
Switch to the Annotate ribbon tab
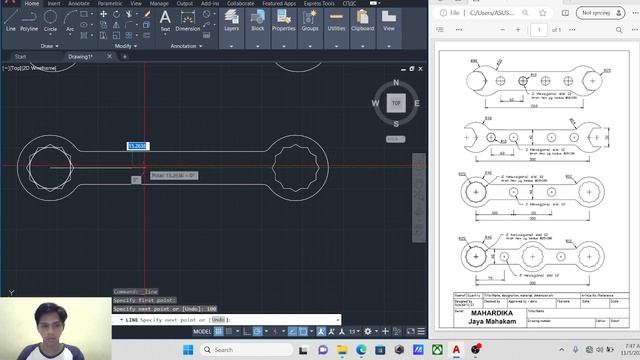[x=78, y=3]
